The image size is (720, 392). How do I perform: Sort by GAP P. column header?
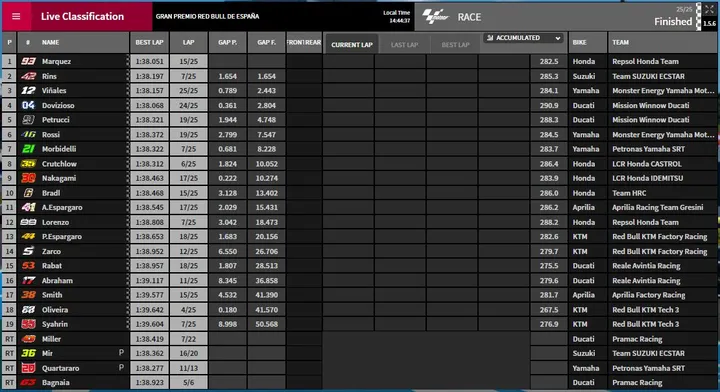click(x=227, y=42)
